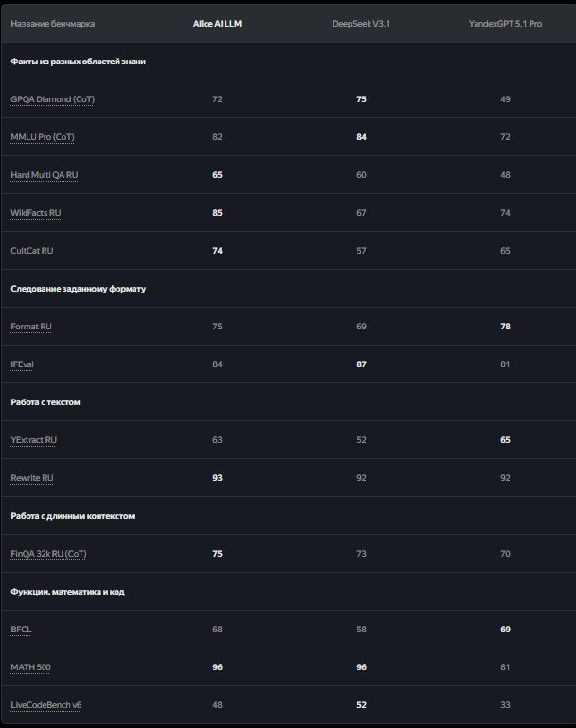Open the LiveCodeBench v6 benchmark link
The height and width of the screenshot is (728, 576).
tap(45, 705)
